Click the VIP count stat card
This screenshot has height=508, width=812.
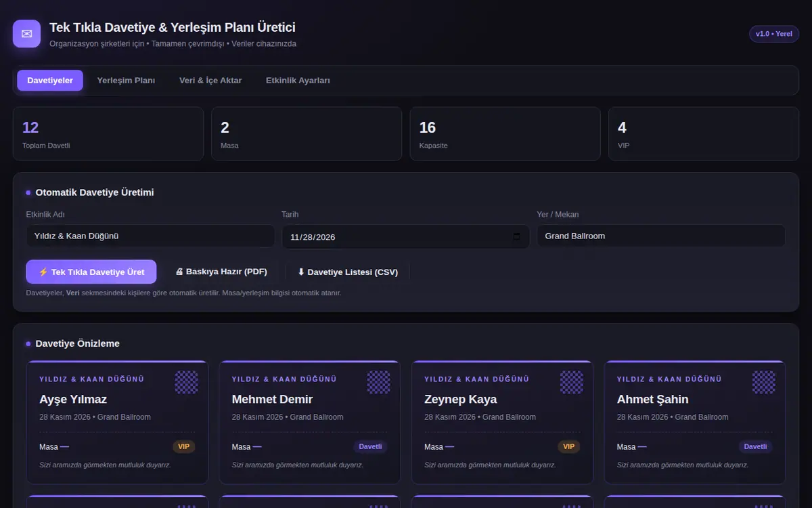click(704, 133)
